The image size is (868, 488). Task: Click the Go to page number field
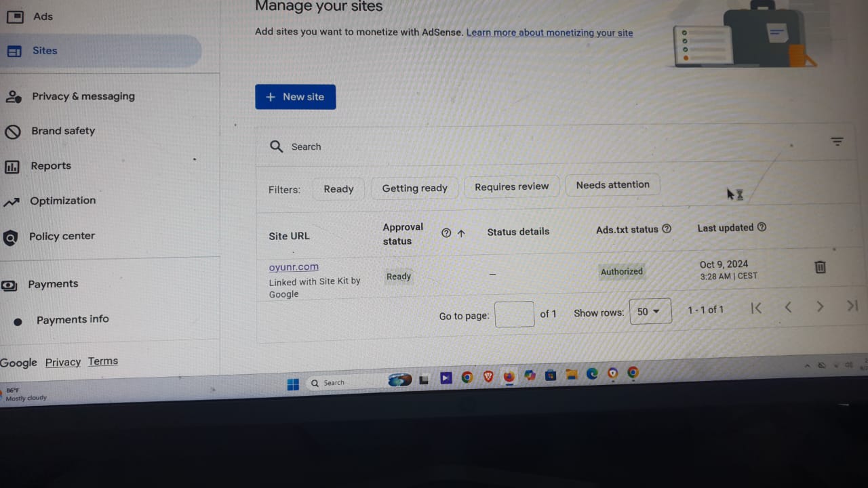point(515,314)
